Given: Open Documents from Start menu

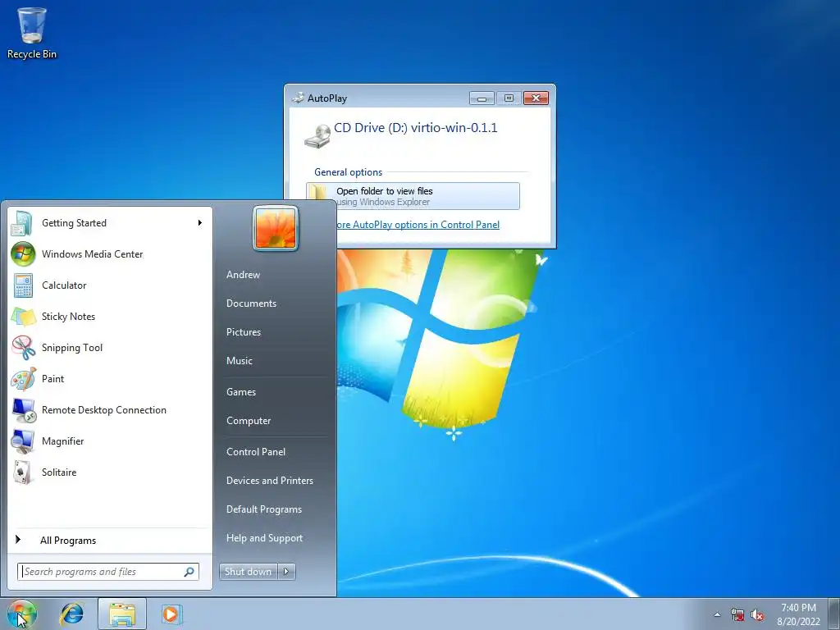Looking at the screenshot, I should (x=251, y=304).
